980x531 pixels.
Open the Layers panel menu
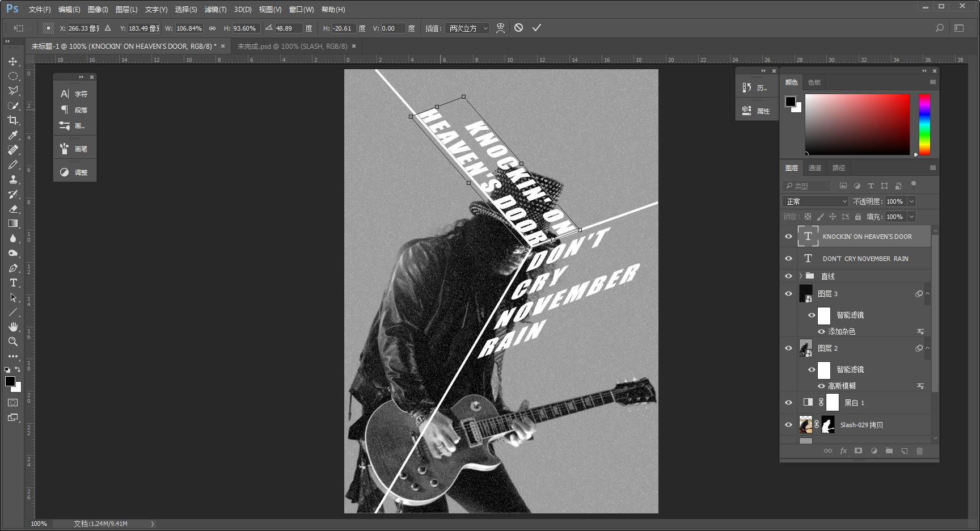pos(933,168)
